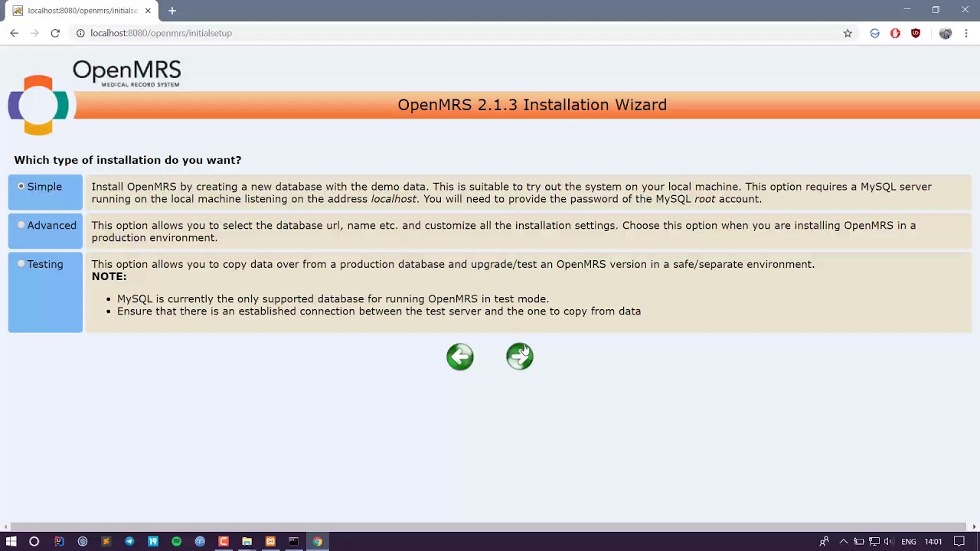The width and height of the screenshot is (980, 551).
Task: Close the localhost openmrs tab
Action: pyautogui.click(x=148, y=11)
